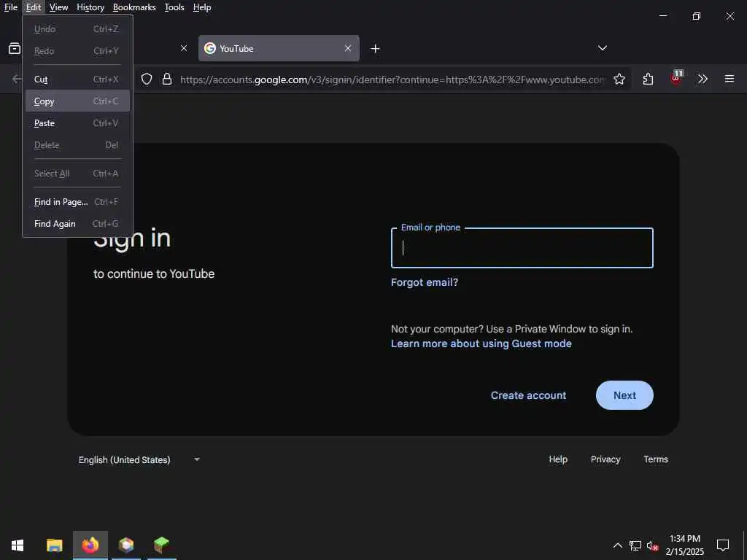Show more tools double-chevron icon
The image size is (747, 560).
(x=703, y=79)
